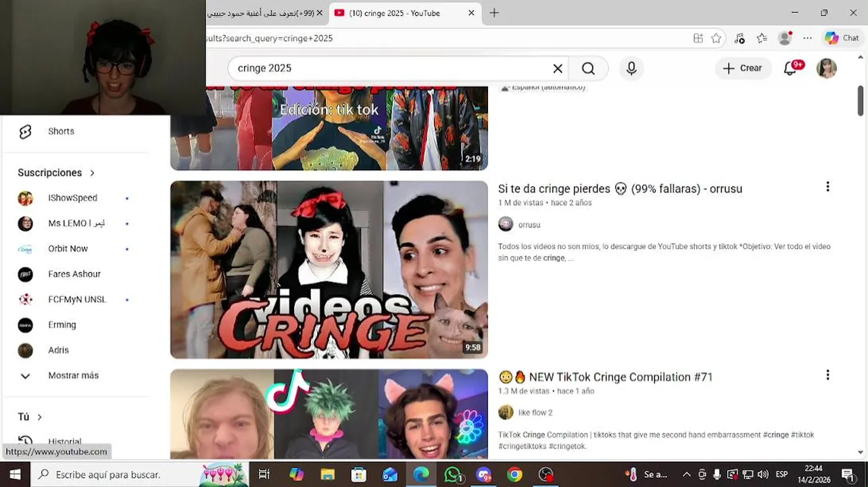
Task: Open orrusu channel name link
Action: coord(529,225)
